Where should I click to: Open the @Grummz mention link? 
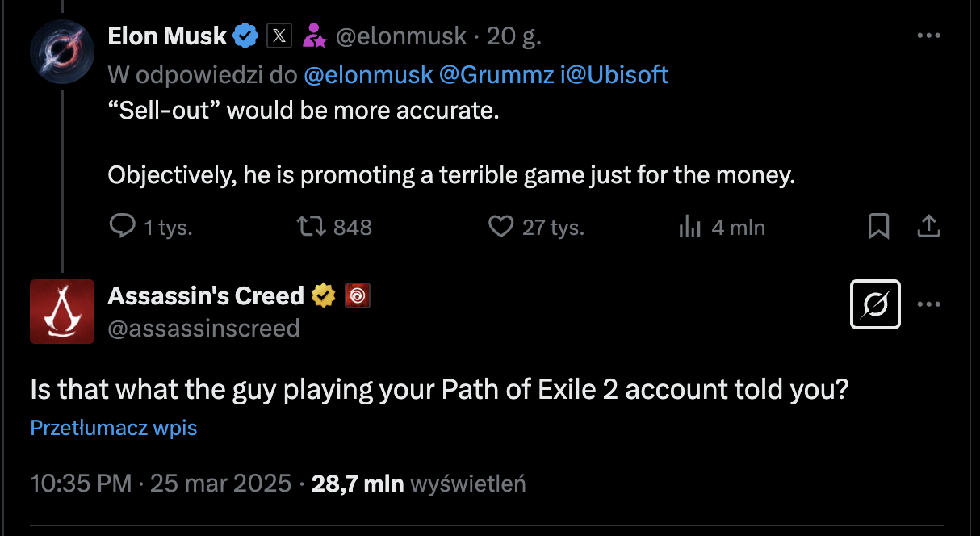pyautogui.click(x=496, y=75)
